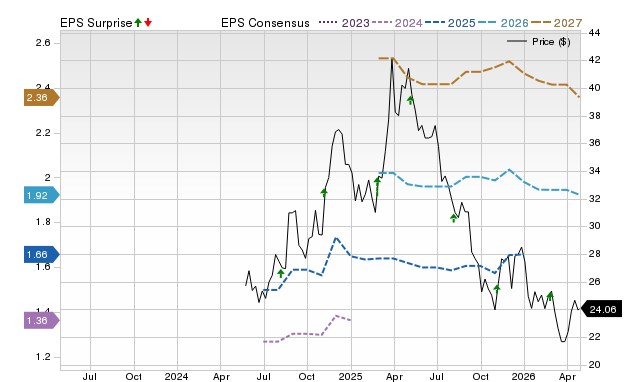Screen dimensions: 640x382
Task: Click the 28 label on price axis
Action: point(595,254)
